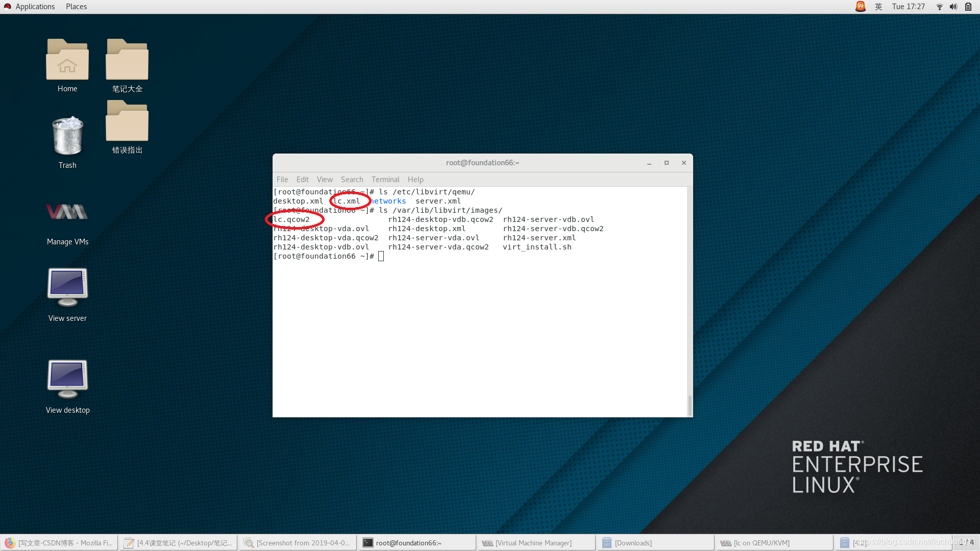Click 'networks' directory text in terminal

coord(388,201)
